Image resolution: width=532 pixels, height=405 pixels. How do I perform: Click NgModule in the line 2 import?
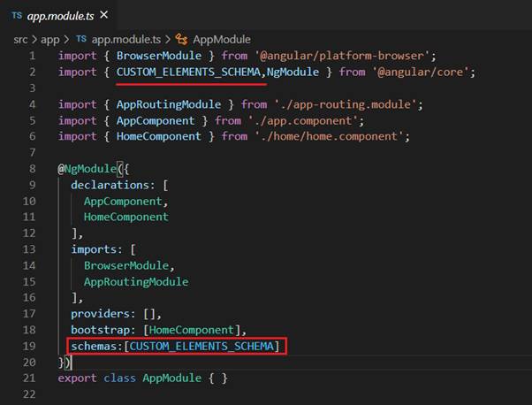click(x=293, y=72)
